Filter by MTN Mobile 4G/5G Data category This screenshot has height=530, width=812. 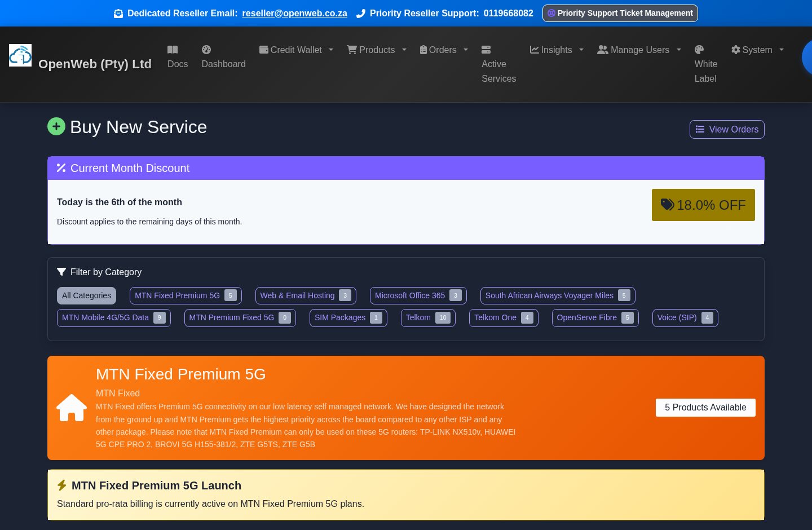[x=114, y=317]
